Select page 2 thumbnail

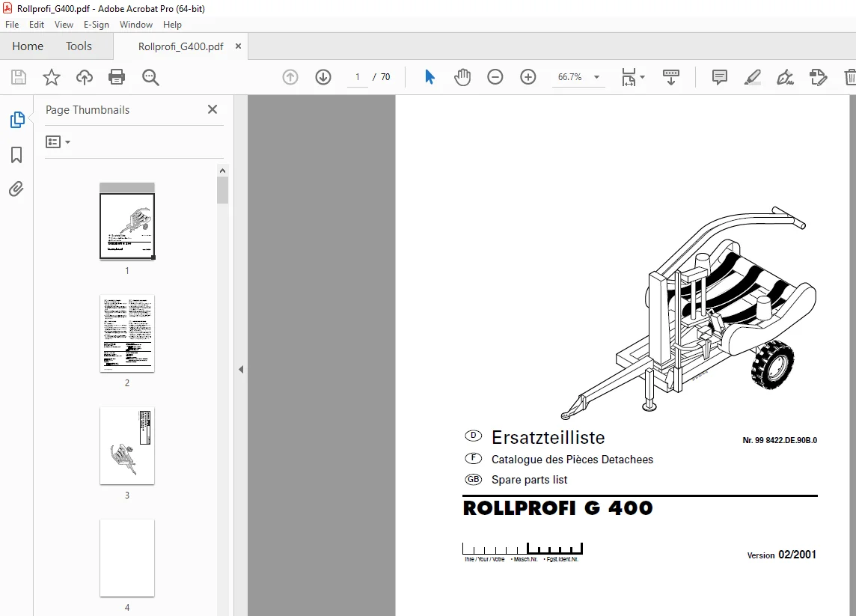click(x=127, y=334)
